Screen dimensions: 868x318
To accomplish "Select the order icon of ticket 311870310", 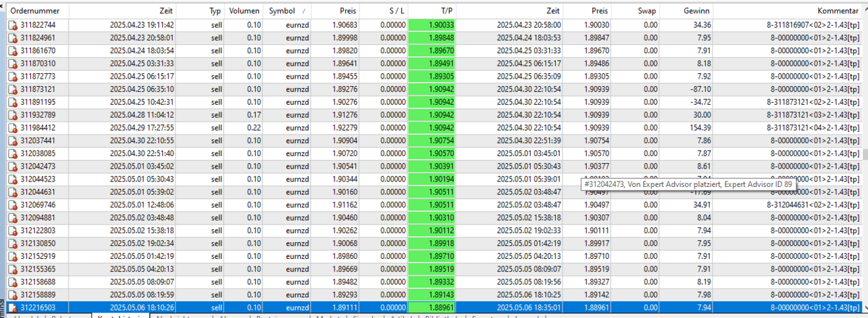I will click(12, 64).
